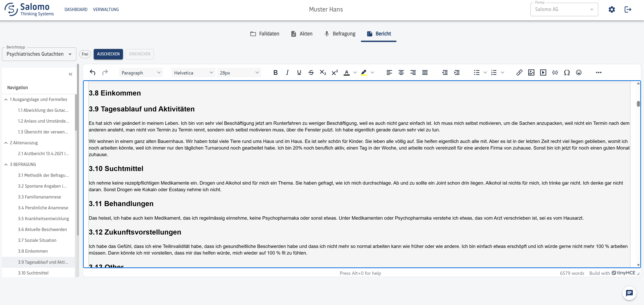This screenshot has height=305, width=644.
Task: Open numbered list style options
Action: (x=503, y=72)
